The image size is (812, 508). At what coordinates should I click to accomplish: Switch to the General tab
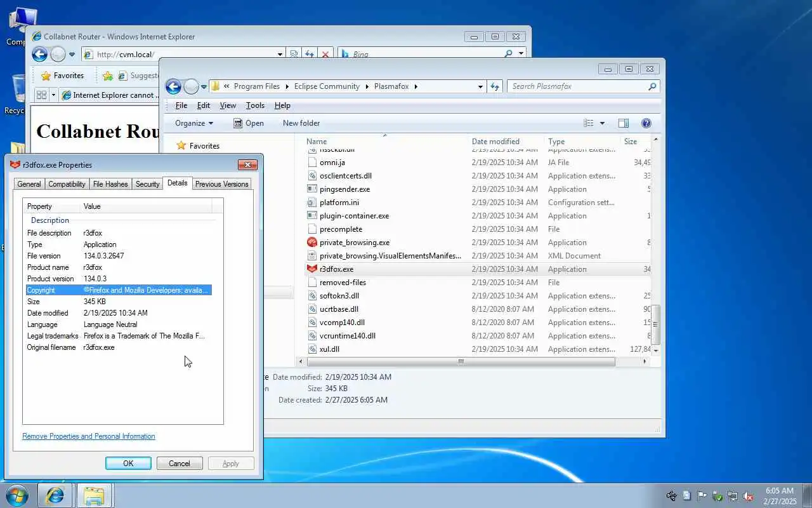click(x=29, y=184)
